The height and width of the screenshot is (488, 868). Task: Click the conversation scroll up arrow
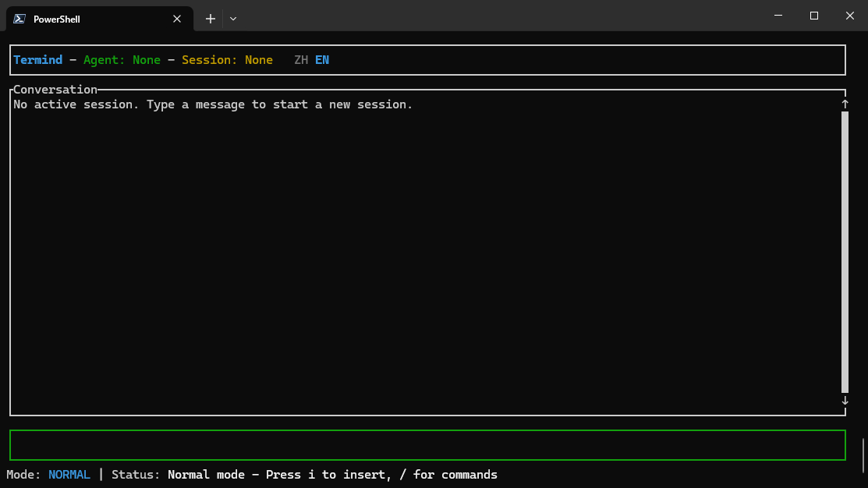[x=845, y=104]
